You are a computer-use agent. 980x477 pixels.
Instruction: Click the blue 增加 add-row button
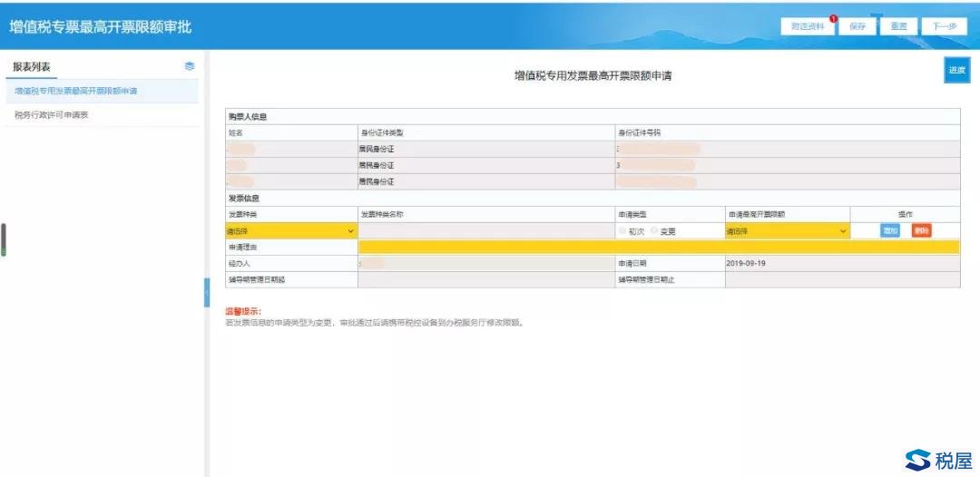[x=890, y=231]
